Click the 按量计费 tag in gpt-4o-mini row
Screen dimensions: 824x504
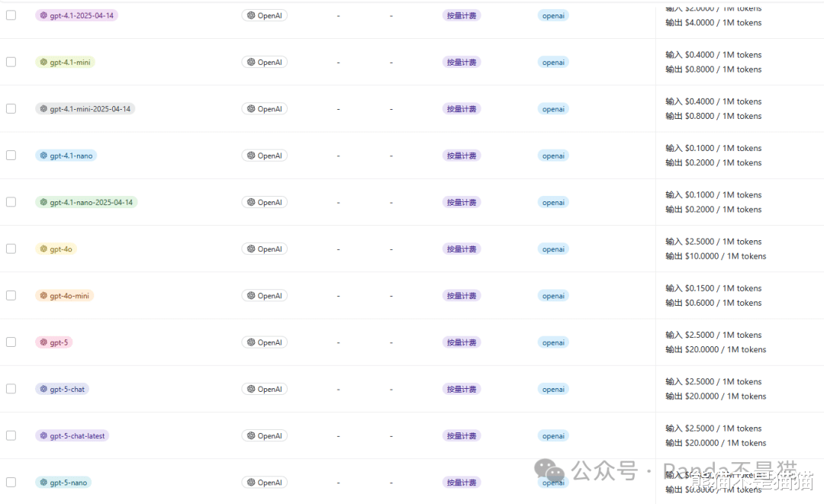(x=462, y=296)
